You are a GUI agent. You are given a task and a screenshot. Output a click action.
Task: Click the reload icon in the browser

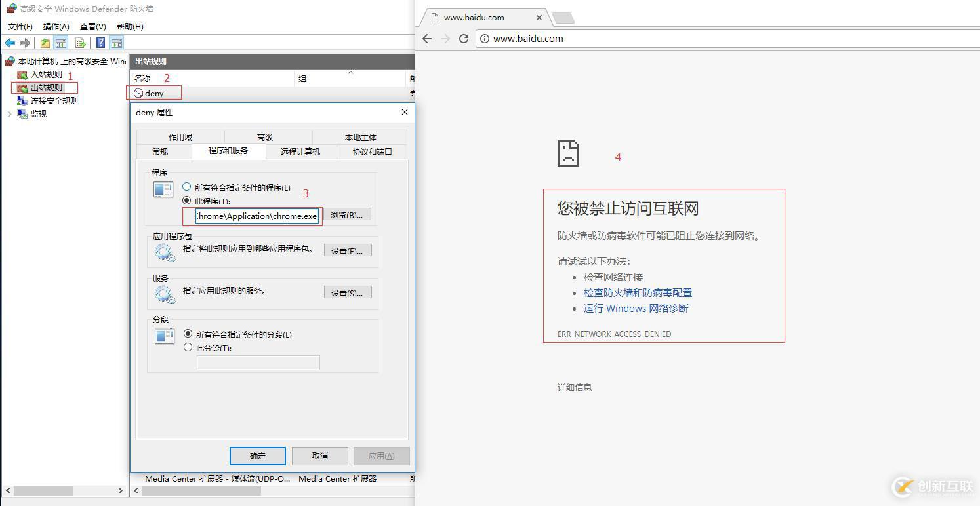click(464, 39)
